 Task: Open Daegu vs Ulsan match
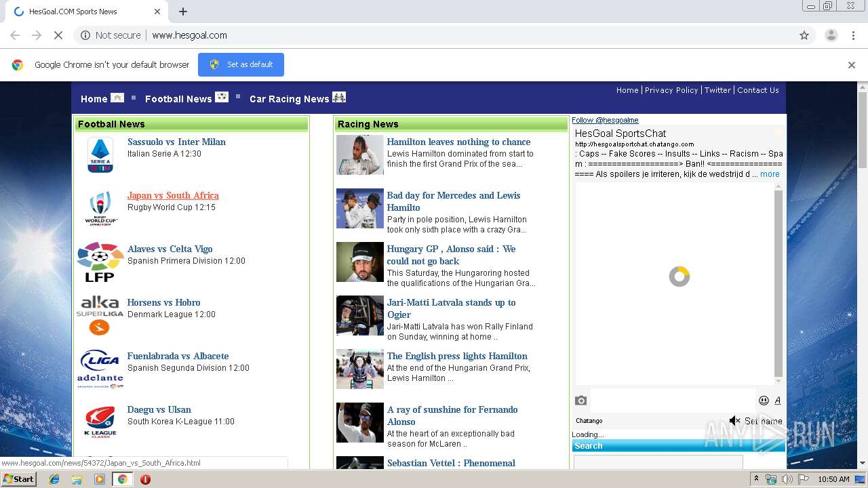pos(159,409)
